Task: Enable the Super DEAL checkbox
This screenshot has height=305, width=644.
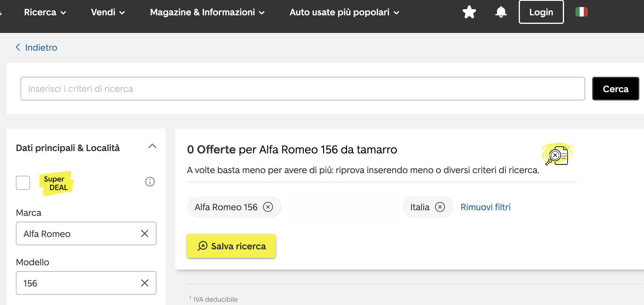Action: (23, 183)
